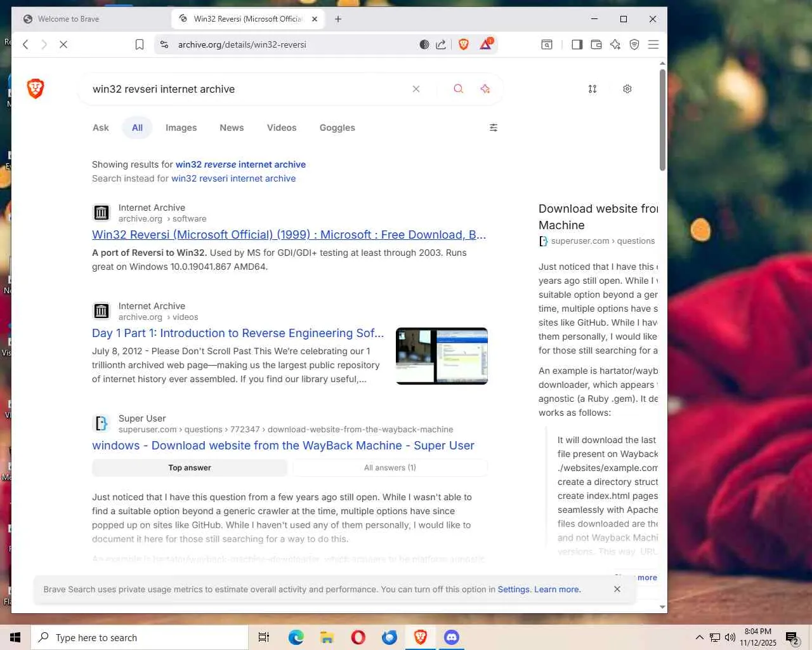Open Learn more link in notice
This screenshot has height=650, width=812.
pos(557,589)
